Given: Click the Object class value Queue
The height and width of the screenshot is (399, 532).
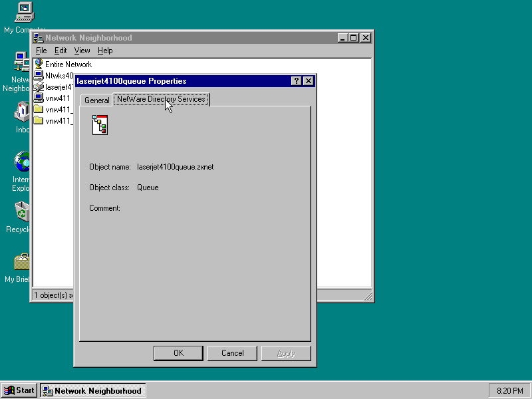Looking at the screenshot, I should point(148,188).
